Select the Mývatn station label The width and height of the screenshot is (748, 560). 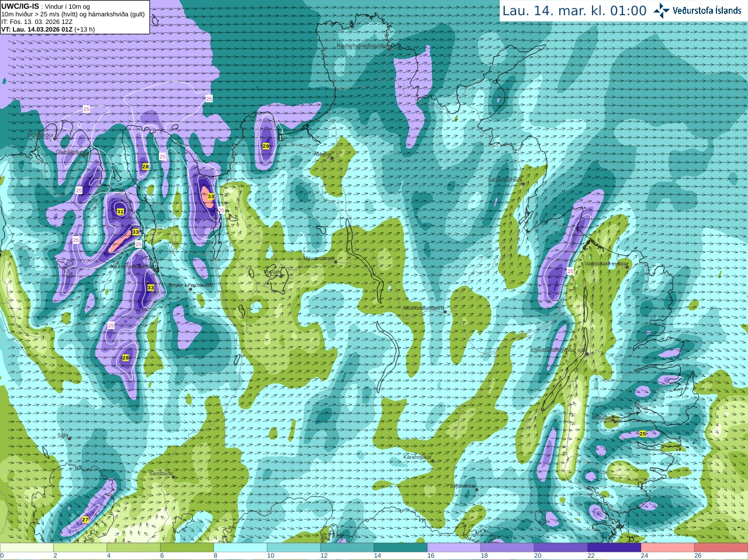point(272,272)
